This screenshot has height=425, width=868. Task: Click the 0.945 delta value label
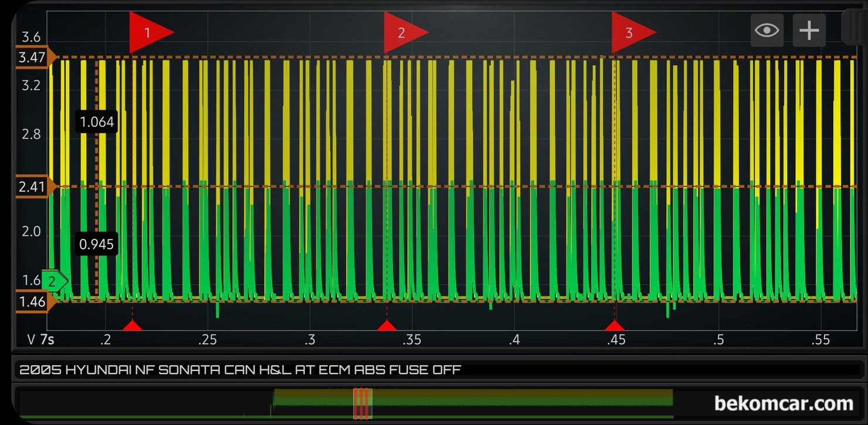tap(97, 244)
